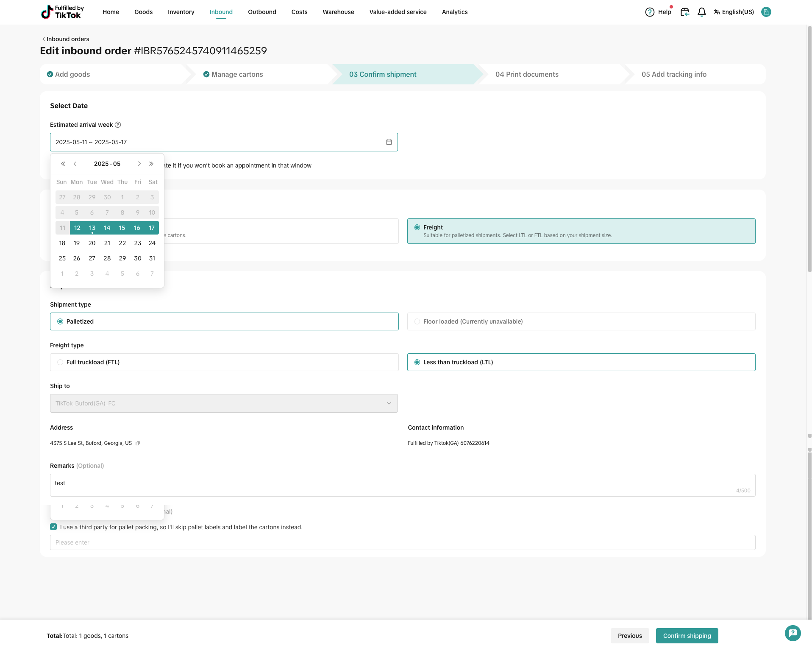812x651 pixels.
Task: Copy the warehouse address using copy icon
Action: click(x=137, y=443)
